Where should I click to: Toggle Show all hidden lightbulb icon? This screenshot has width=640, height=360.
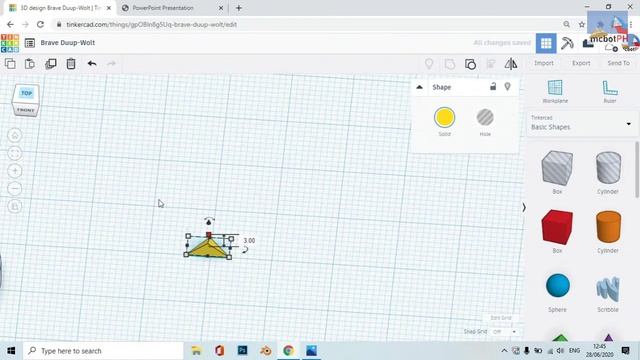click(429, 64)
